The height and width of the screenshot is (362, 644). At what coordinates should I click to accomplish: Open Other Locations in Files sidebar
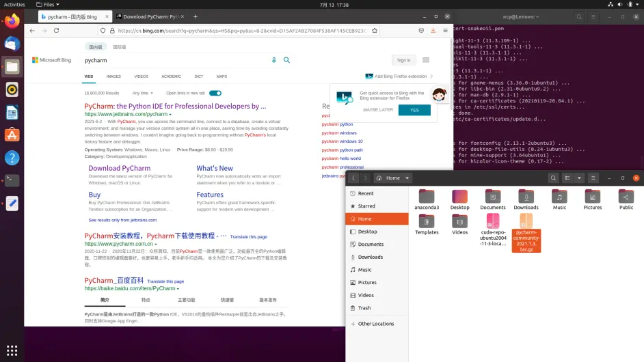pyautogui.click(x=377, y=324)
